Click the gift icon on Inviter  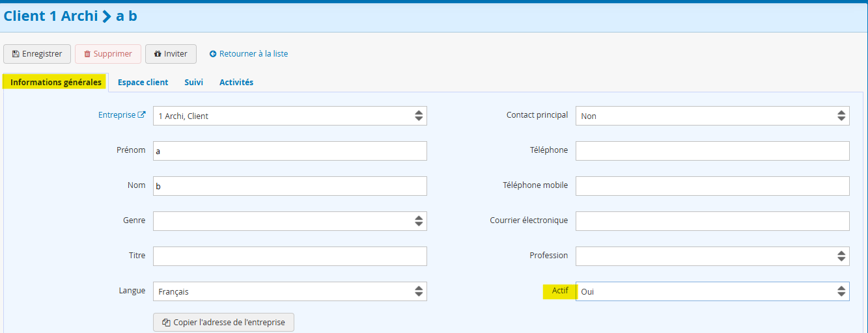click(x=158, y=54)
